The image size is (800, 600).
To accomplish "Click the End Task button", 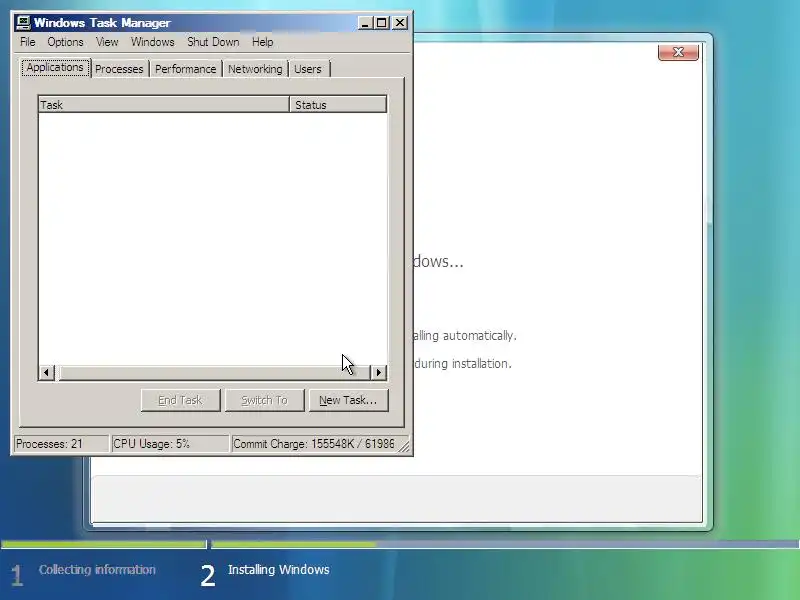I will coord(180,400).
